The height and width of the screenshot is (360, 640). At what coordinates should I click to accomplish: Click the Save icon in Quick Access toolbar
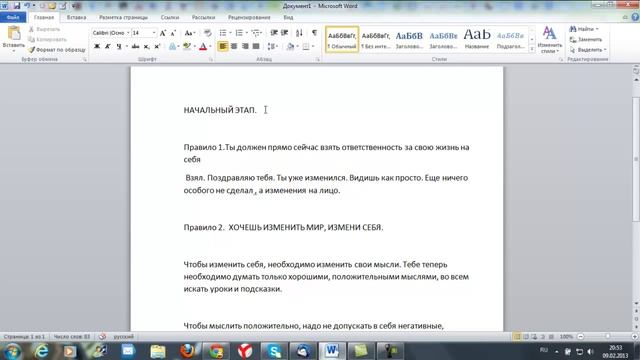[17, 6]
